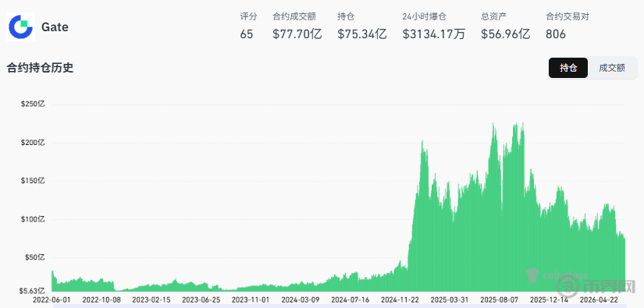Click the 2025-08-07 date axis label
The height and width of the screenshot is (308, 644).
[499, 299]
